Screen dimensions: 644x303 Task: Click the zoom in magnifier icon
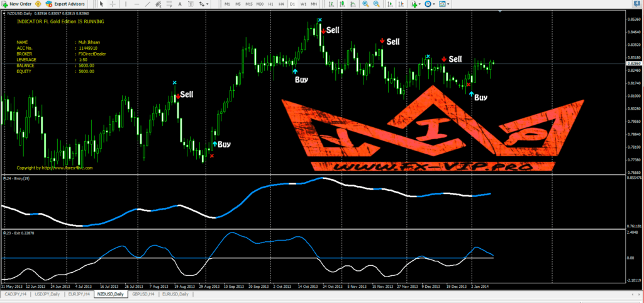(365, 4)
